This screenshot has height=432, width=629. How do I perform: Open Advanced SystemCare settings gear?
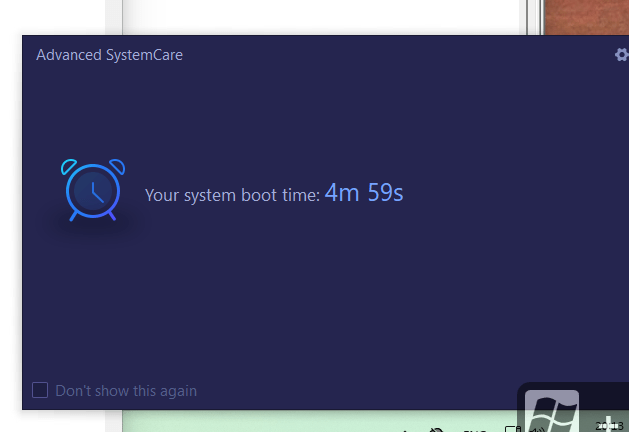point(622,55)
